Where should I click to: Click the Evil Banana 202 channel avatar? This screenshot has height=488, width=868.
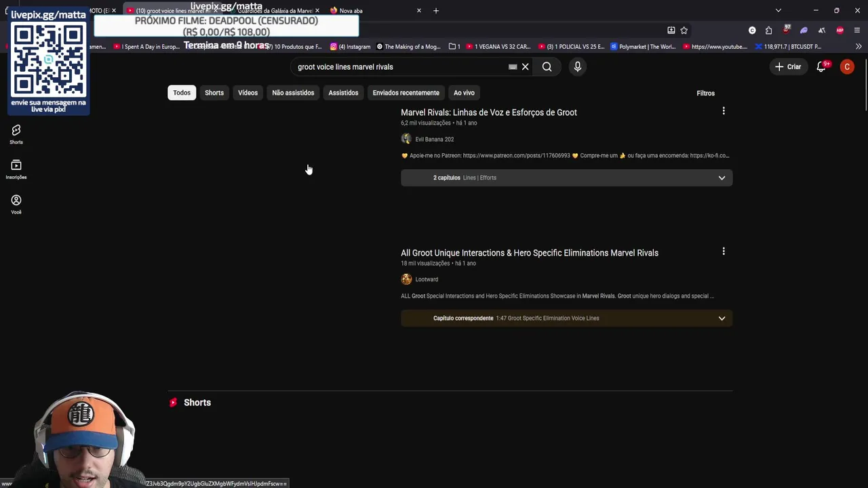406,139
